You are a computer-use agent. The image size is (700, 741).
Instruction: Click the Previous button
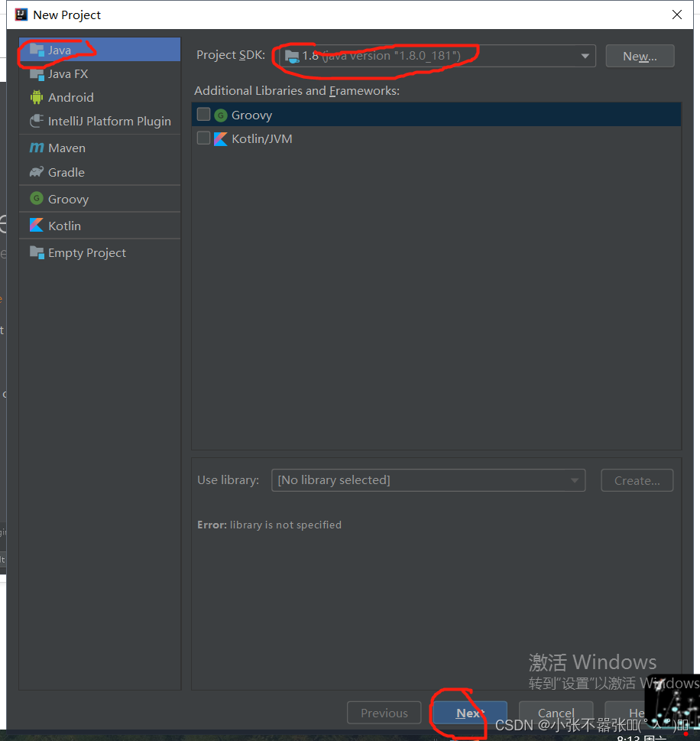384,713
